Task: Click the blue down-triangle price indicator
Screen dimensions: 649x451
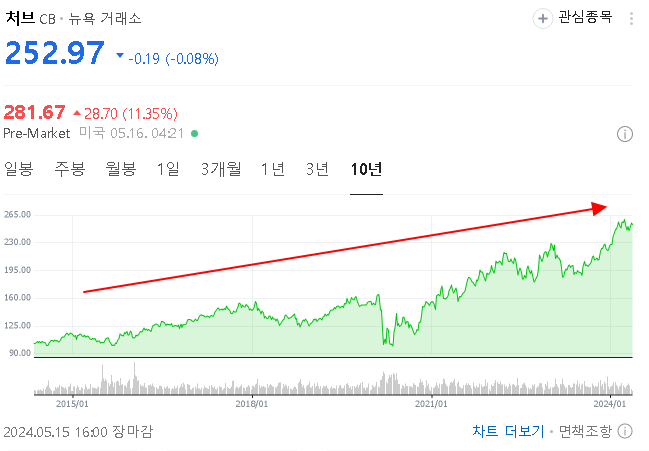Action: (x=120, y=55)
